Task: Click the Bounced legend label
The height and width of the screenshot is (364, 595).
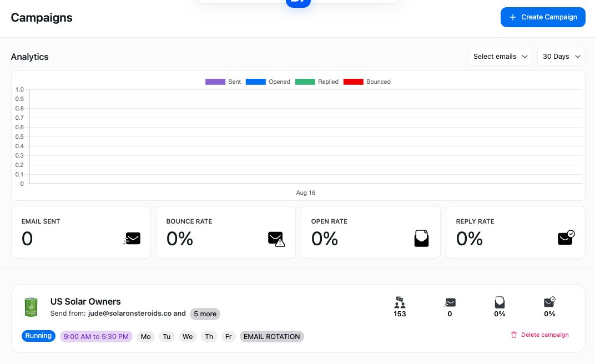Action: [379, 82]
